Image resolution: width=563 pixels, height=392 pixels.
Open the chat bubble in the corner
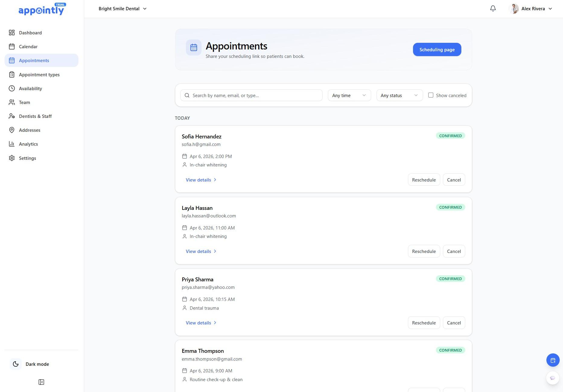[x=552, y=378]
